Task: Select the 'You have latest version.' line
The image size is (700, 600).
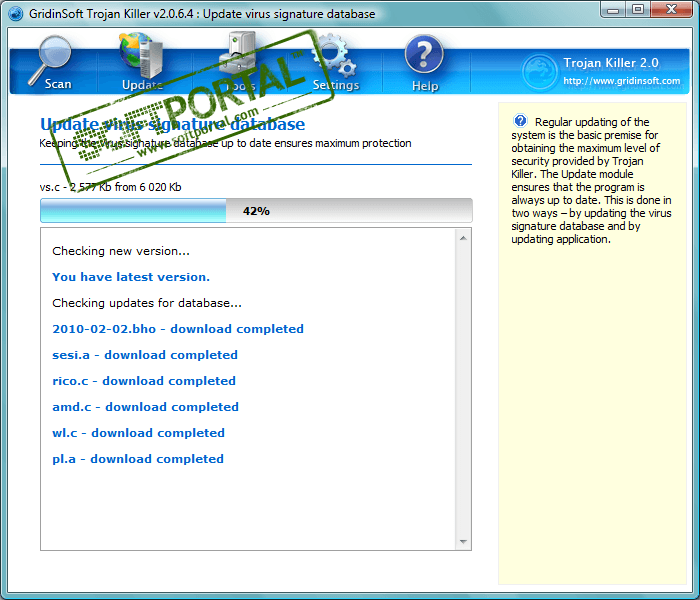Action: [x=131, y=277]
